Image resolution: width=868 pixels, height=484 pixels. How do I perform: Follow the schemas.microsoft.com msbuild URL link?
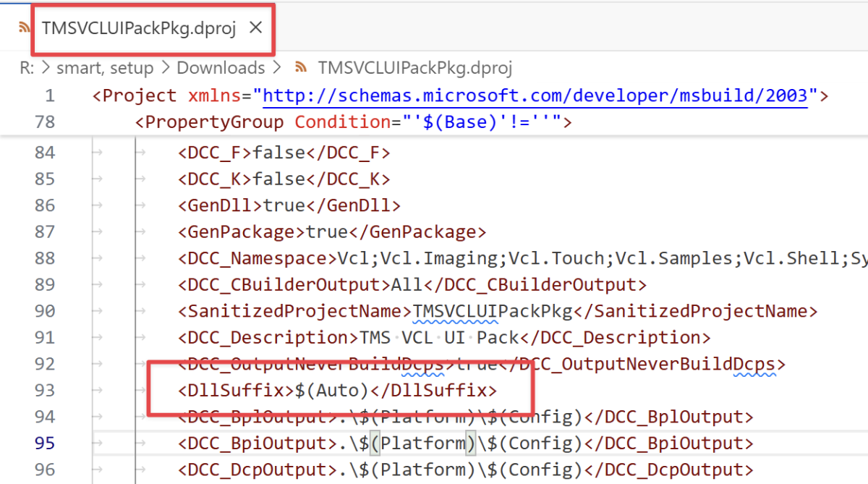pos(535,95)
